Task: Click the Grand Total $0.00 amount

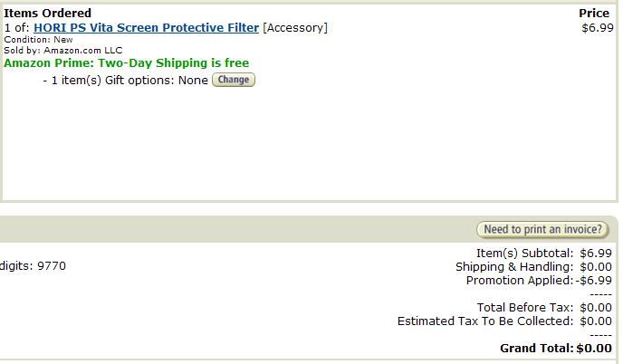Action: [x=594, y=349]
